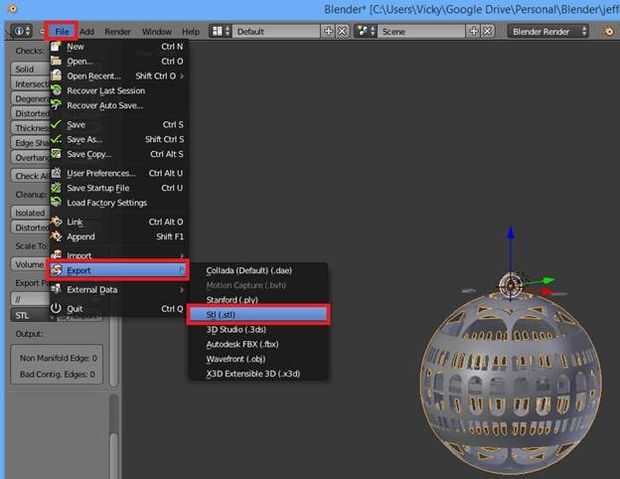Expand the Open Recent submenu
This screenshot has height=479, width=620.
(x=117, y=76)
